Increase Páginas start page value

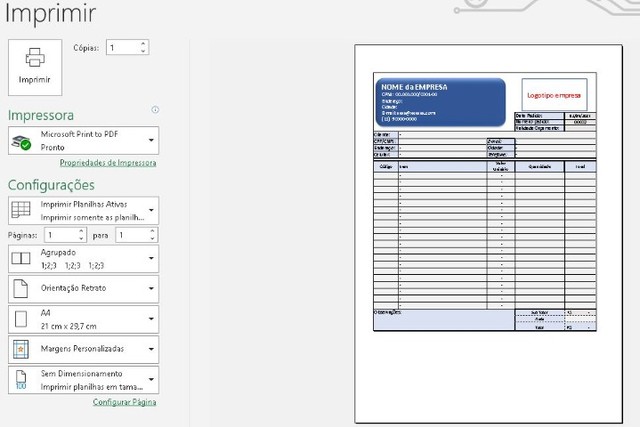coord(81,231)
